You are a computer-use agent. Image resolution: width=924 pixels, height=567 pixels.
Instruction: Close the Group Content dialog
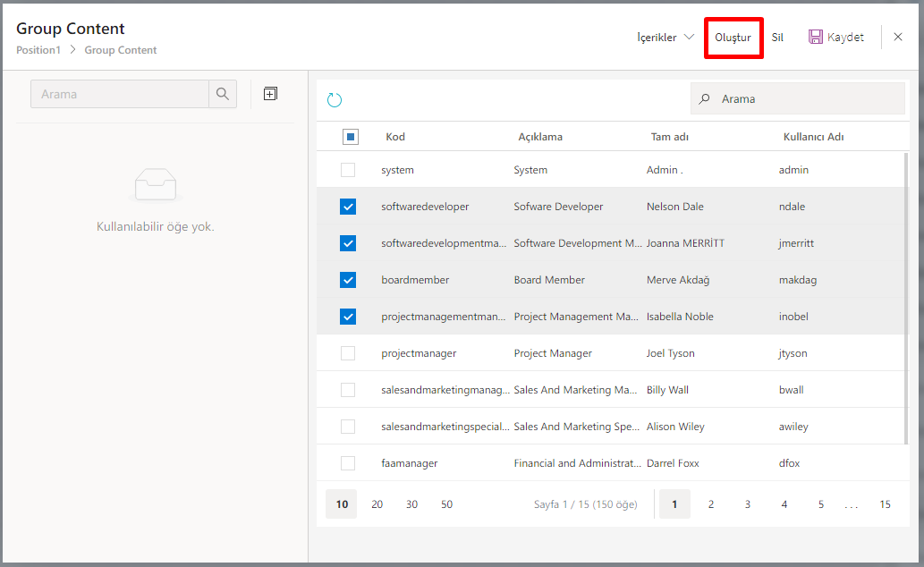898,38
